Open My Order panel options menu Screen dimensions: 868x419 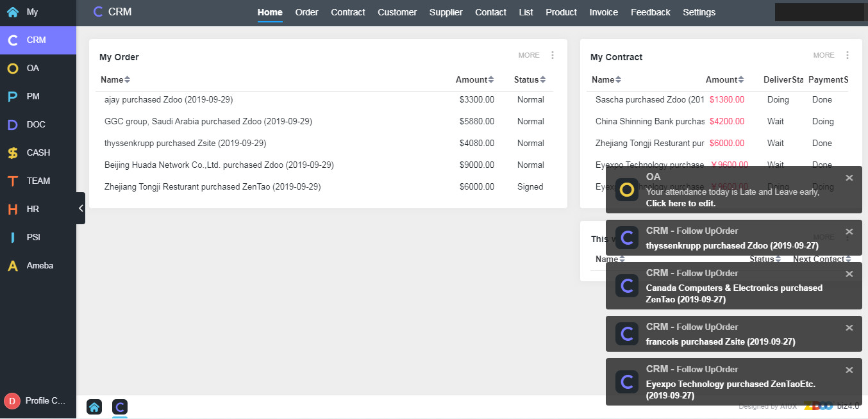point(553,56)
